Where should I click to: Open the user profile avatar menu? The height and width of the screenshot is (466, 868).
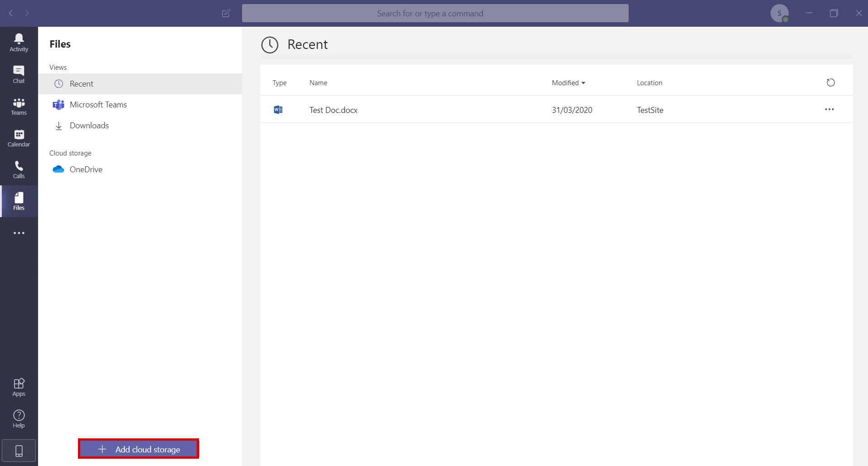[779, 14]
